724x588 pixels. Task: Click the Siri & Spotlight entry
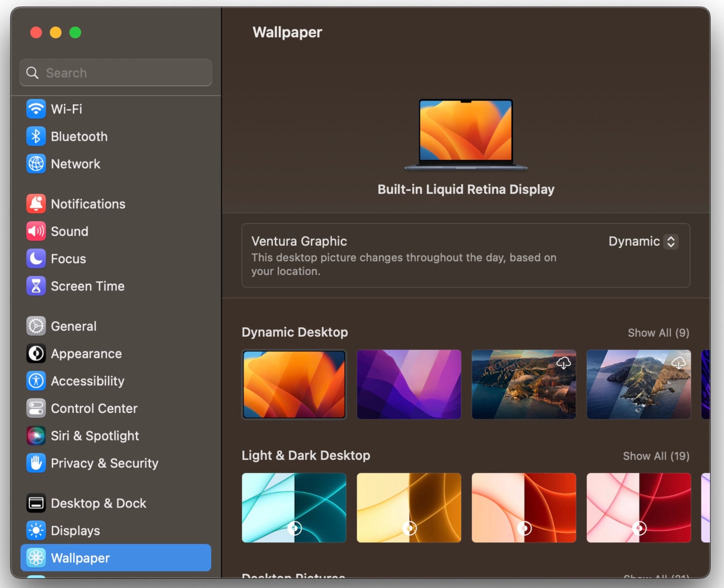pyautogui.click(x=116, y=436)
